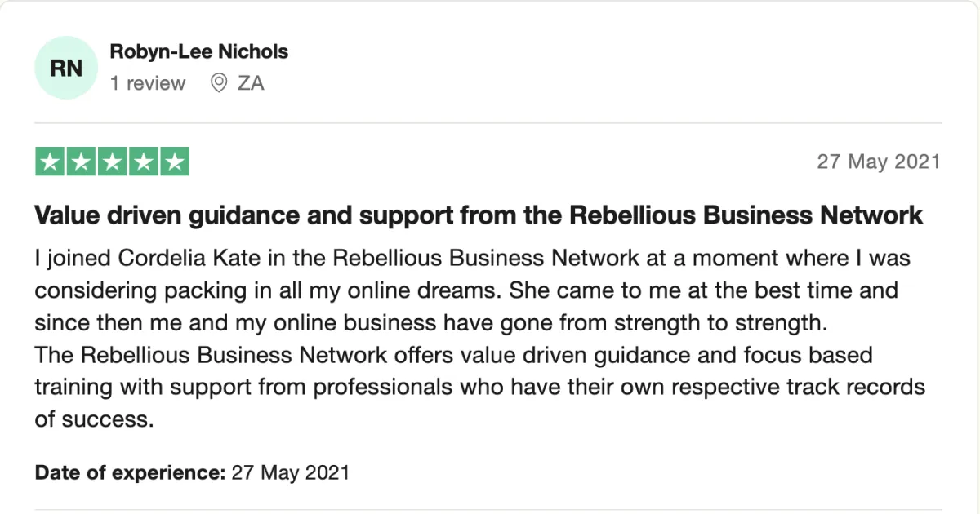The image size is (980, 514).
Task: Click the 'Date of experience:' bold label
Action: tap(130, 472)
